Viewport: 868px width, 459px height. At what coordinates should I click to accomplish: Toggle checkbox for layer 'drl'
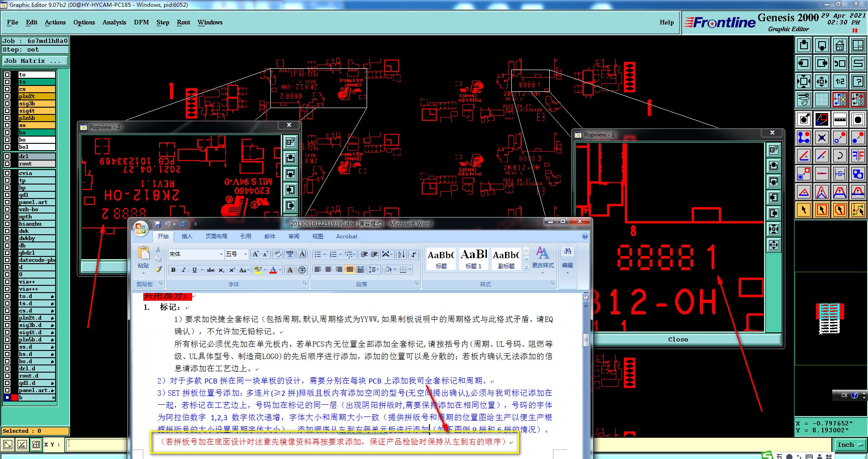pyautogui.click(x=7, y=156)
